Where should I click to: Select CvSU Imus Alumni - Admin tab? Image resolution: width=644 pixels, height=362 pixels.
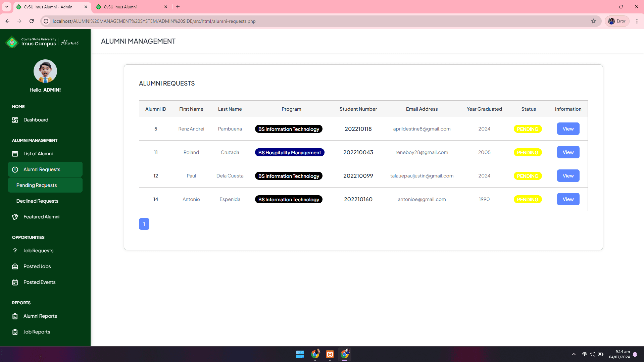pyautogui.click(x=52, y=7)
